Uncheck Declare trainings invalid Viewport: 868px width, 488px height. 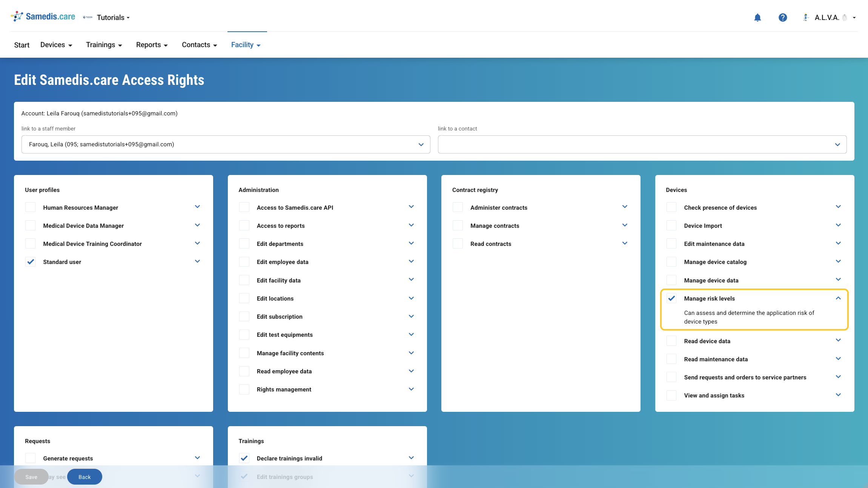point(244,458)
